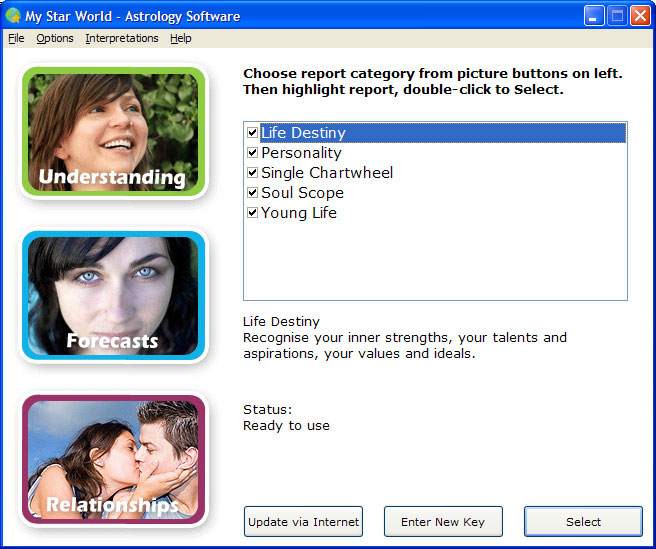Open the Understanding report category picture
Viewport: 656px width, 549px height.
pyautogui.click(x=113, y=131)
